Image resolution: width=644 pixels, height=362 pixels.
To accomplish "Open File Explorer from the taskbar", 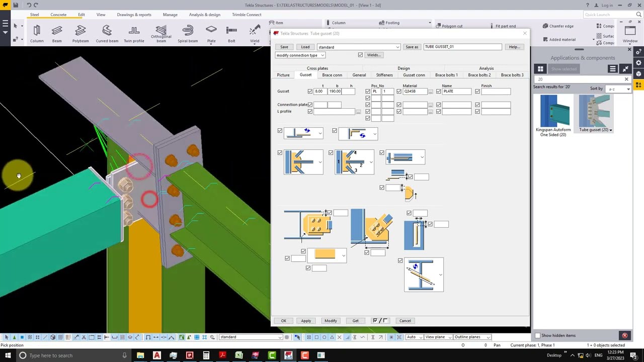I will [x=140, y=355].
